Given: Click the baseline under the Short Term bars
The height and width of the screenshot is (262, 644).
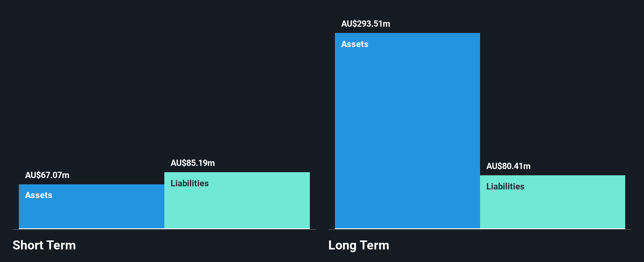Looking at the screenshot, I should coord(164,229).
